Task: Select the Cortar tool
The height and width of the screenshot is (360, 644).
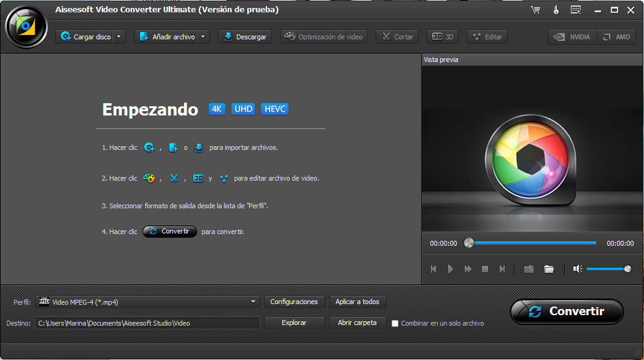Action: [398, 37]
